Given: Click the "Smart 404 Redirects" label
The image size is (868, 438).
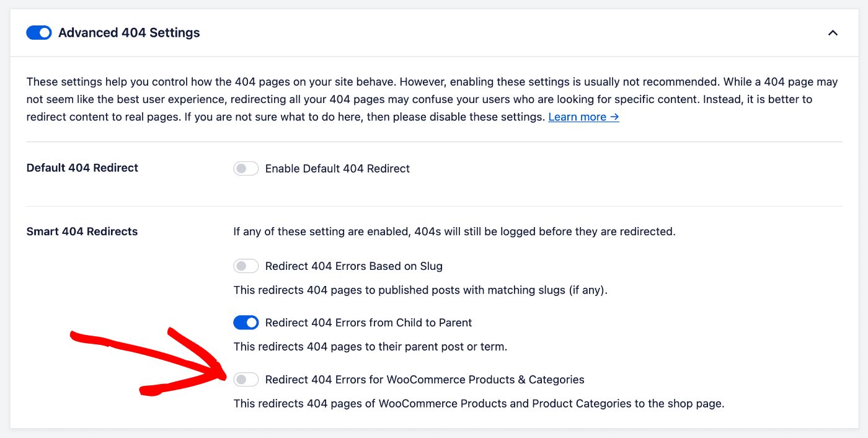Looking at the screenshot, I should (81, 231).
